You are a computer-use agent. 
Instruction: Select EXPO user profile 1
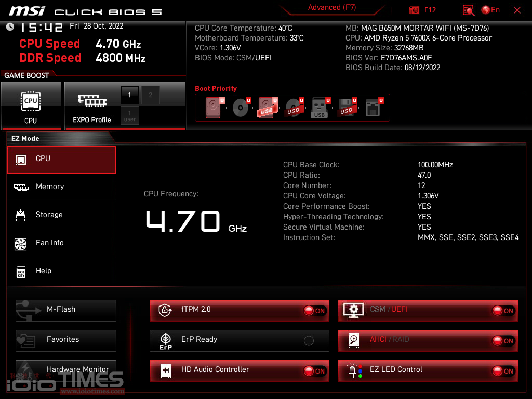[129, 115]
